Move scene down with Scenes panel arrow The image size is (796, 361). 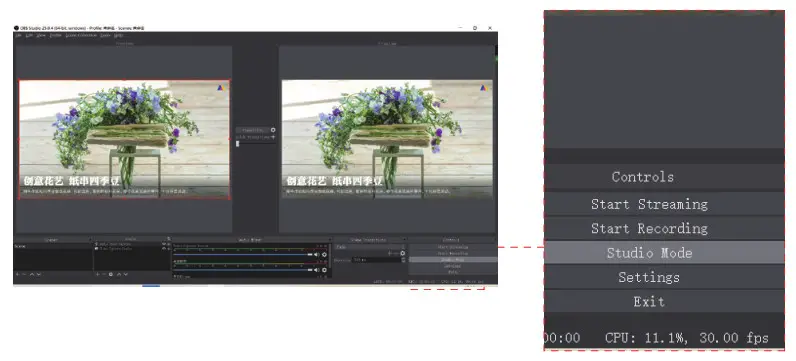click(x=39, y=274)
